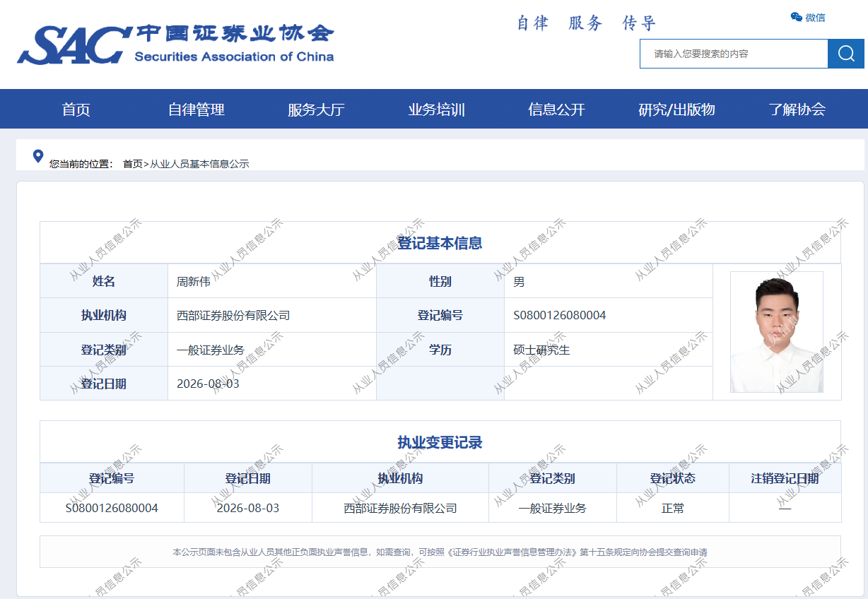The image size is (868, 599).
Task: Click status 正常 in the change record
Action: 673,508
